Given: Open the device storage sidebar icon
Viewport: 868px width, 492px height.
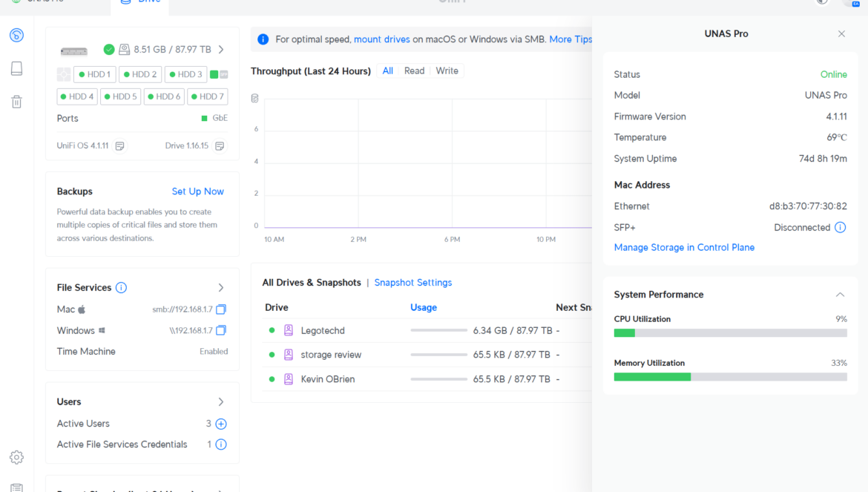Looking at the screenshot, I should coord(16,68).
